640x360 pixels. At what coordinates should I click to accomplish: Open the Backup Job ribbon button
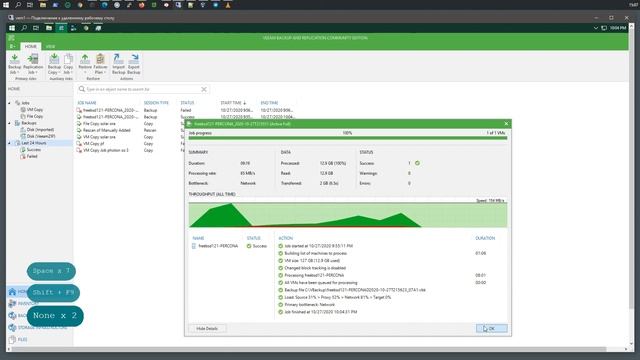(14, 64)
